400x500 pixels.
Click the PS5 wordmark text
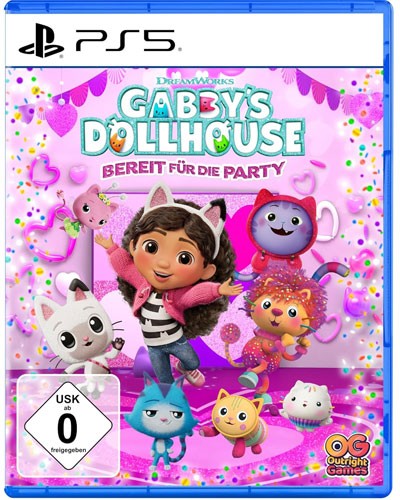point(126,41)
